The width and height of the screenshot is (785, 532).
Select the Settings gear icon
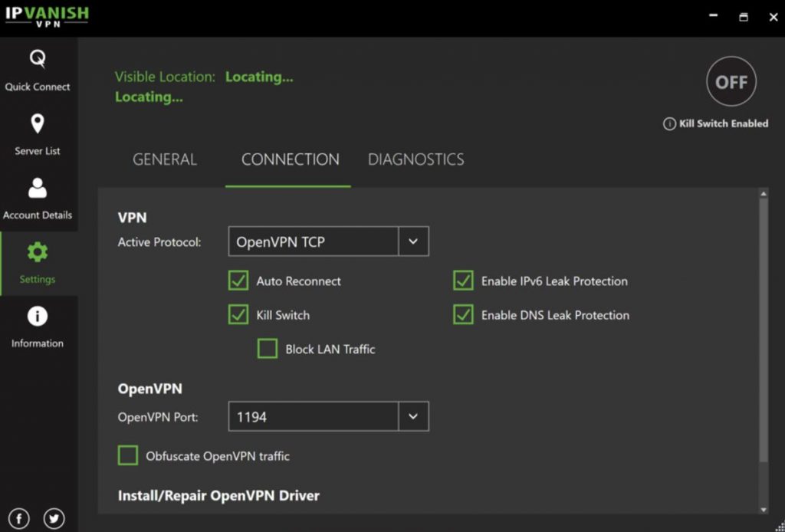[x=38, y=252]
